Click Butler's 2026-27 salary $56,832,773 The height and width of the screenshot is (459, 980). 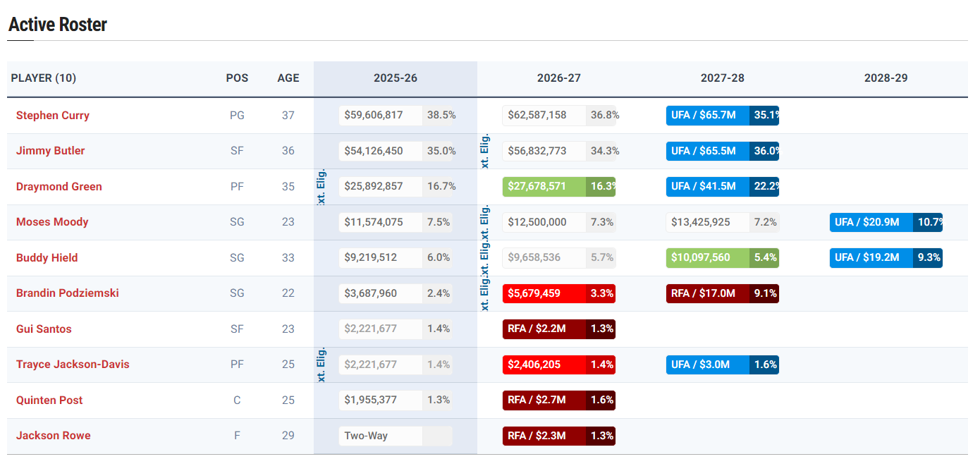click(x=544, y=151)
